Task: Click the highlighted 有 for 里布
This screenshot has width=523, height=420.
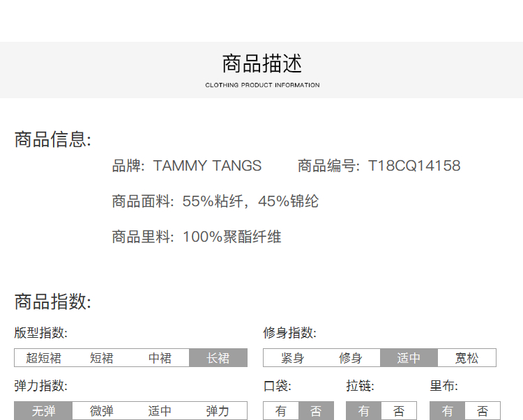Action: pyautogui.click(x=447, y=411)
